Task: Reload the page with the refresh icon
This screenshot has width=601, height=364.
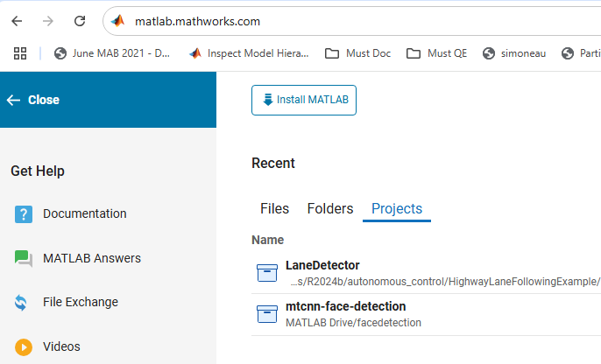Action: tap(80, 20)
